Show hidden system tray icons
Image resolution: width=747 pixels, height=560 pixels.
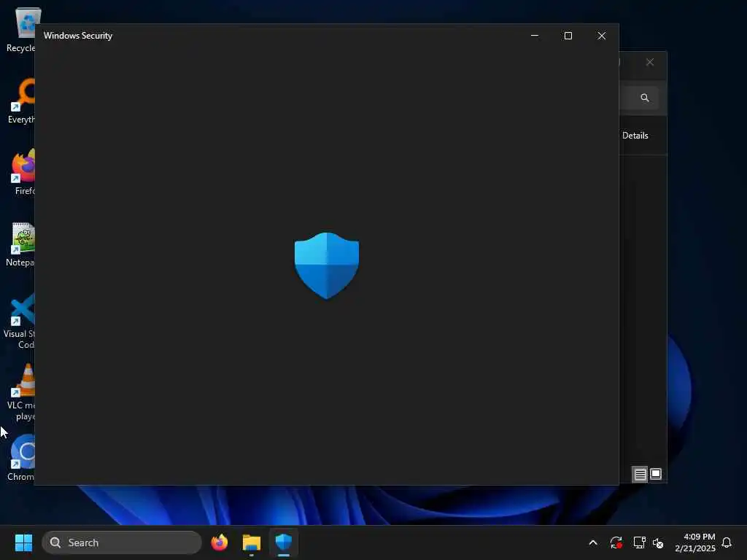(593, 542)
